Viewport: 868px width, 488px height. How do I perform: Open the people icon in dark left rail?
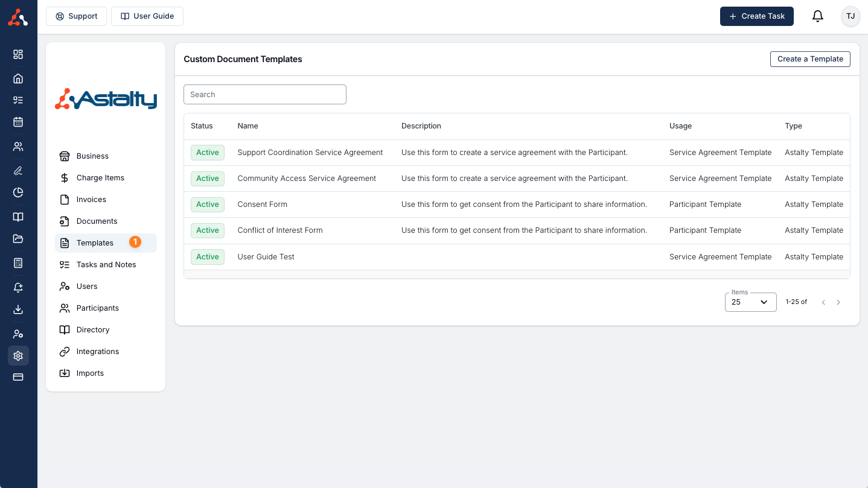(18, 147)
